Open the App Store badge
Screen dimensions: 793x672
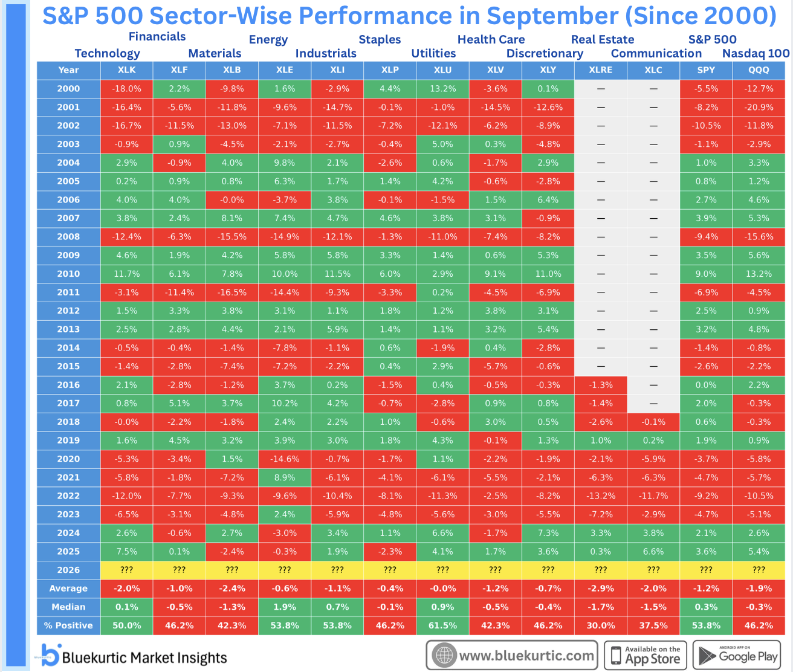point(646,656)
